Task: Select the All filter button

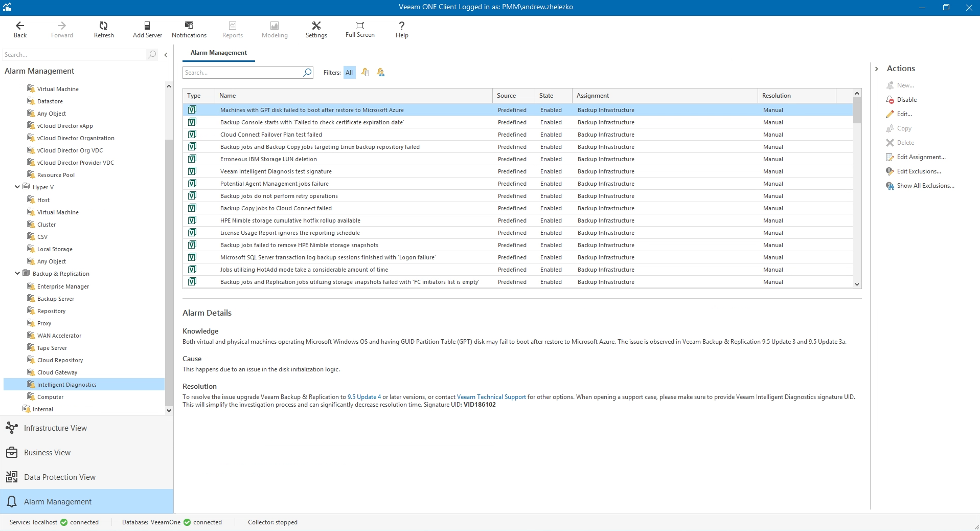Action: click(349, 73)
